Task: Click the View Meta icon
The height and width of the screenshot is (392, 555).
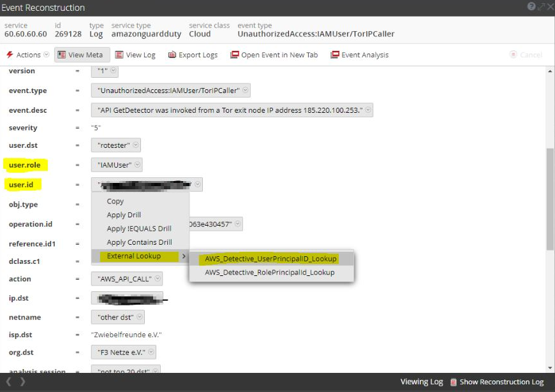Action: coord(62,55)
